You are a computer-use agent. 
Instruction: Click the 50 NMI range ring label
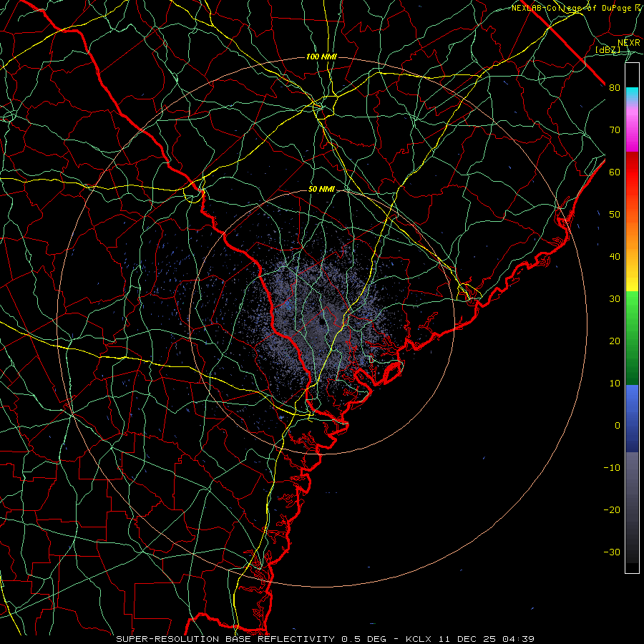click(321, 190)
